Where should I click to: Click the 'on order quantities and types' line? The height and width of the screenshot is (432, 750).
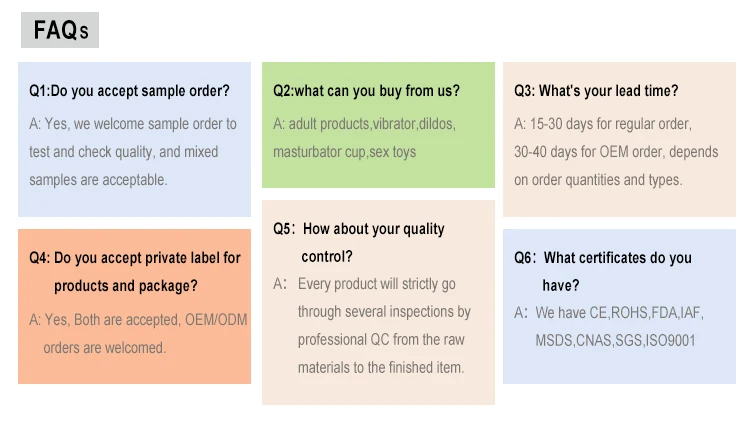coord(598,180)
